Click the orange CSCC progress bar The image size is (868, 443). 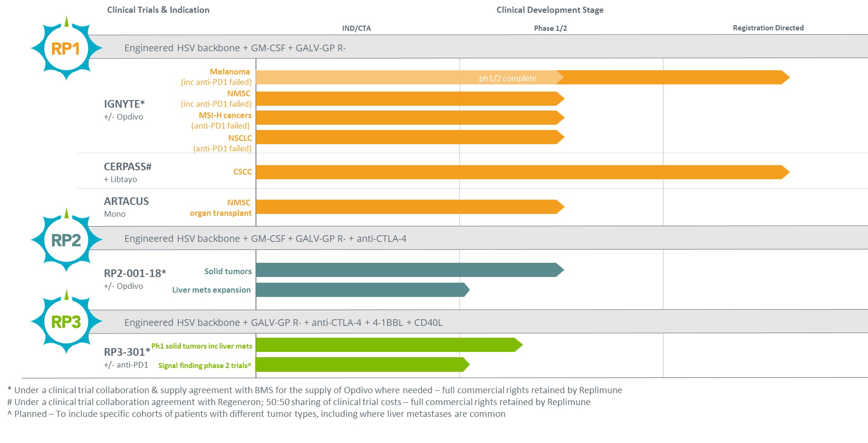point(519,172)
